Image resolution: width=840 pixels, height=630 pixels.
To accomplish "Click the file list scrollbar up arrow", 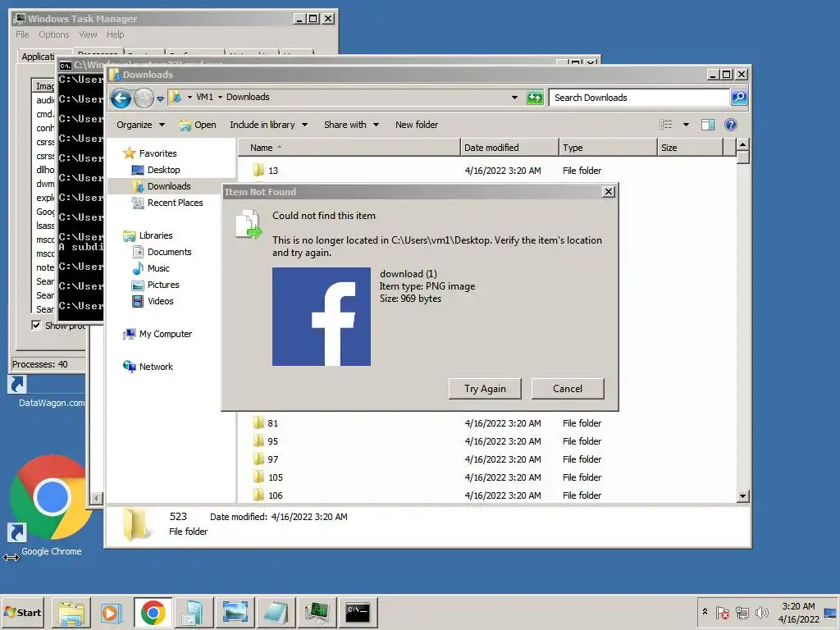I will point(742,144).
